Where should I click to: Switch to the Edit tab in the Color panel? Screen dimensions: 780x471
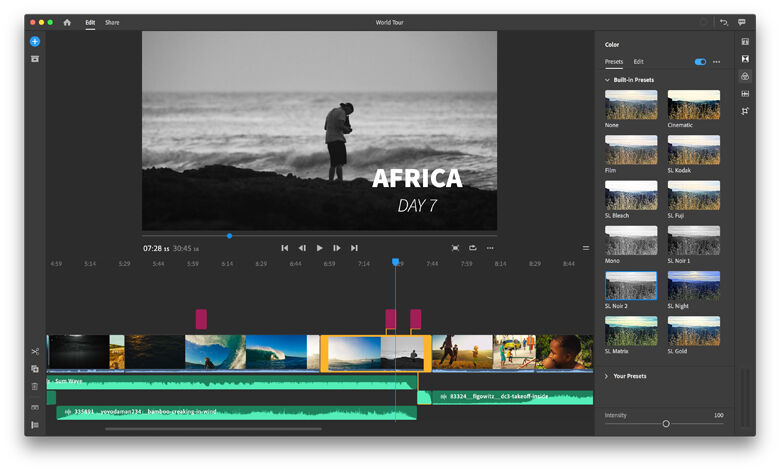click(x=638, y=62)
